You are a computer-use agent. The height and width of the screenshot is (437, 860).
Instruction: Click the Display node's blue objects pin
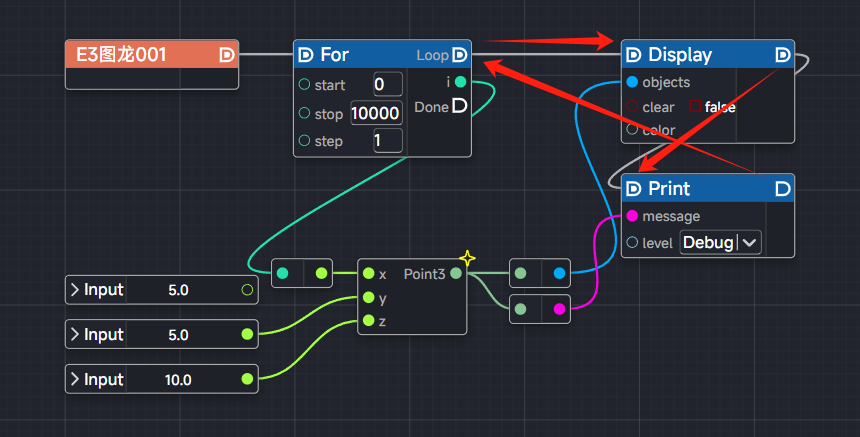click(x=632, y=82)
